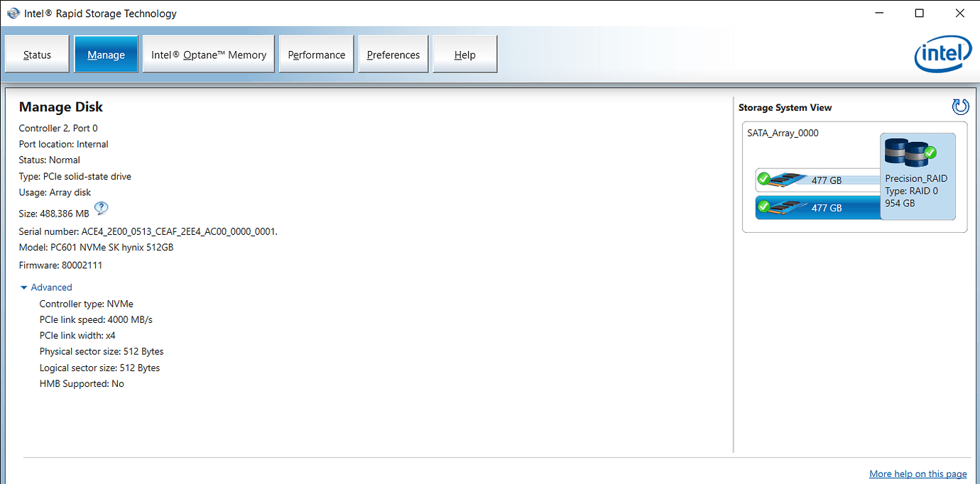Image resolution: width=980 pixels, height=484 pixels.
Task: Select the first 477 GB disk icon
Action: point(785,180)
